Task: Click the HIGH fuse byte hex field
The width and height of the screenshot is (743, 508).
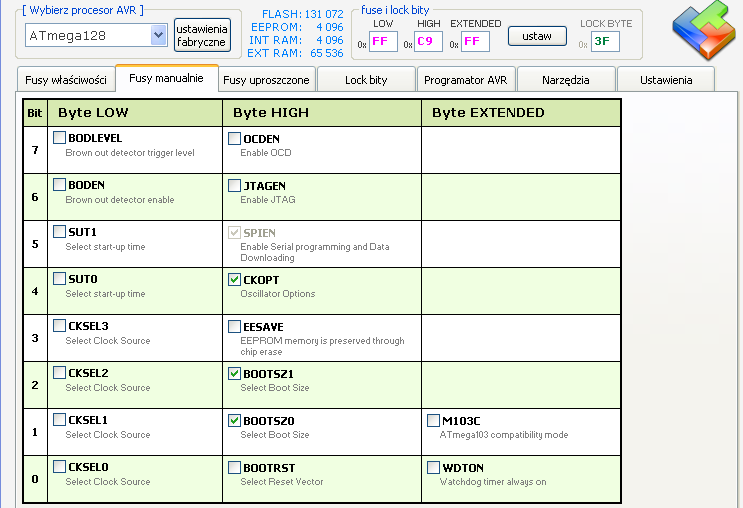Action: [x=429, y=41]
